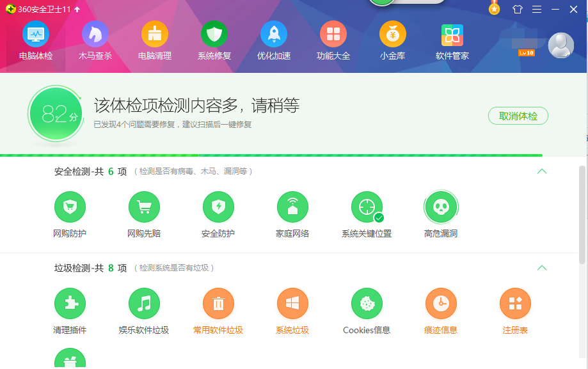Open 系统修复 system repair
Viewport: 588px width, 369px height.
214,42
